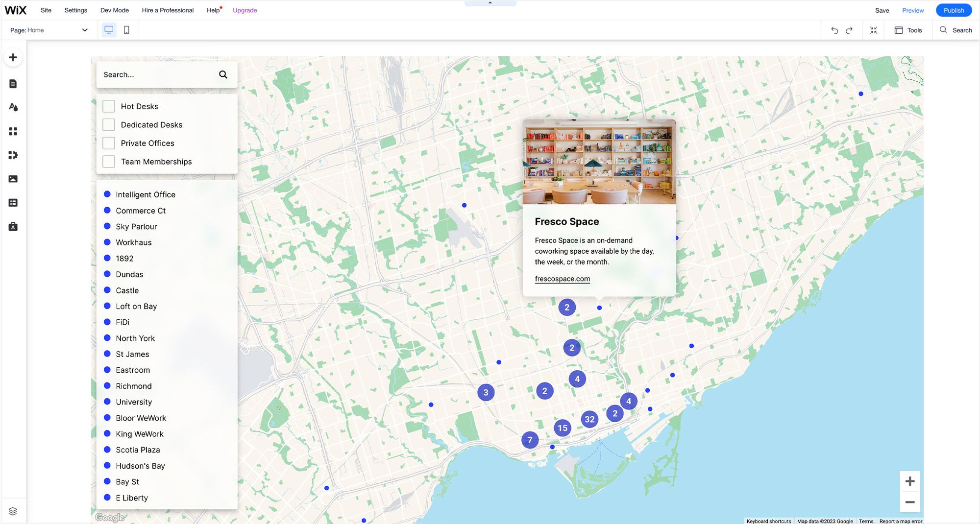This screenshot has height=524, width=980.
Task: Enable the Team Memberships filter
Action: point(108,161)
